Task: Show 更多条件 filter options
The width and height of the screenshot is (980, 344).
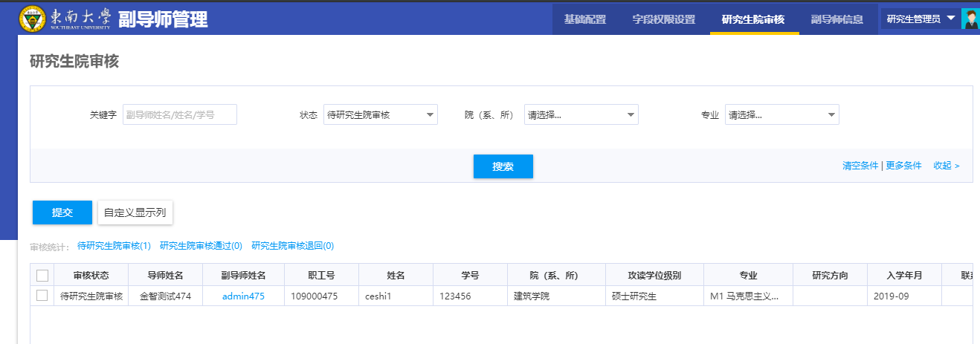Action: 903,166
